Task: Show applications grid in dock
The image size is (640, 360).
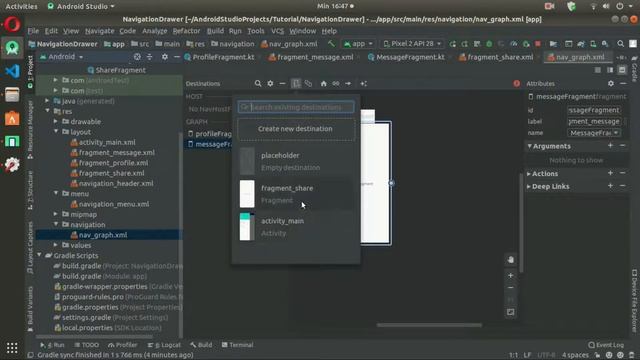Action: pos(12,348)
